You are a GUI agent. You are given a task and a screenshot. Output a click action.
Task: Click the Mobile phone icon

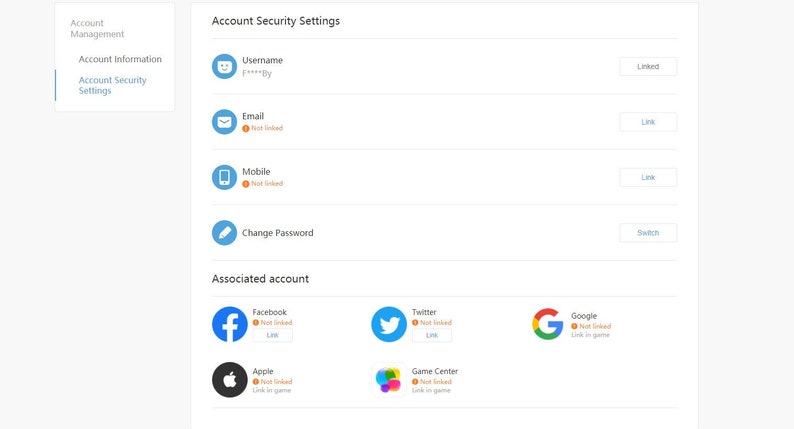224,177
